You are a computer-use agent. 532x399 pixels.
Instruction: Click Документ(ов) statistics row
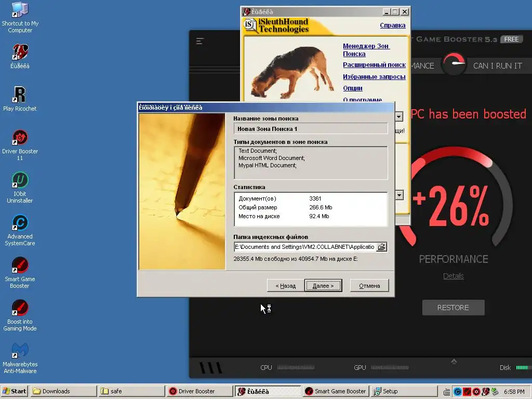click(311, 198)
